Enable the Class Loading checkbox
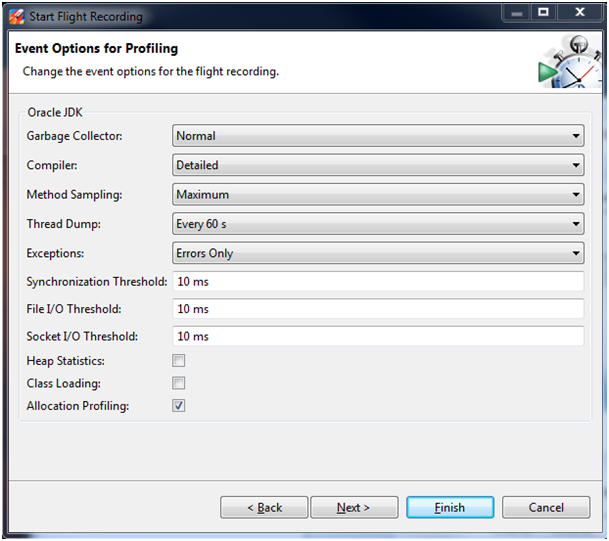Viewport: 609px width, 541px height. coord(179,383)
